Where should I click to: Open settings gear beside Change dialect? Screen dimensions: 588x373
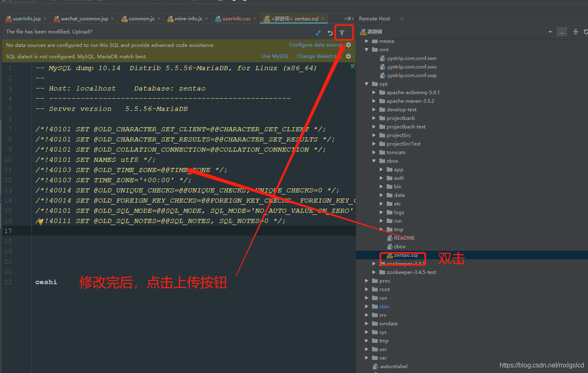tap(348, 56)
